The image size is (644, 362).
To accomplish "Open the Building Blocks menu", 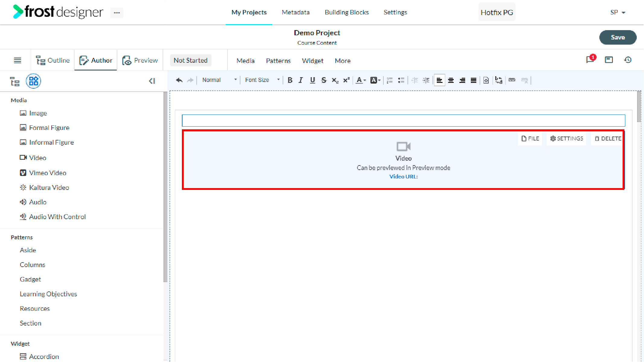I will tap(347, 12).
